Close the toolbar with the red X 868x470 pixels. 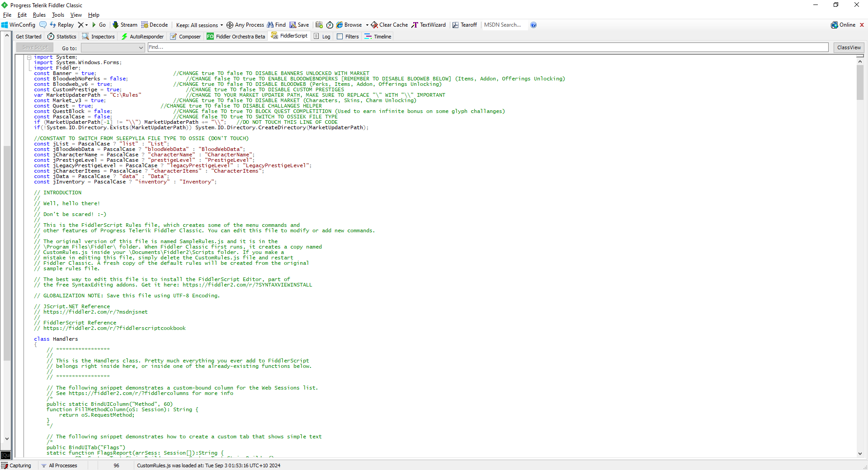point(862,25)
